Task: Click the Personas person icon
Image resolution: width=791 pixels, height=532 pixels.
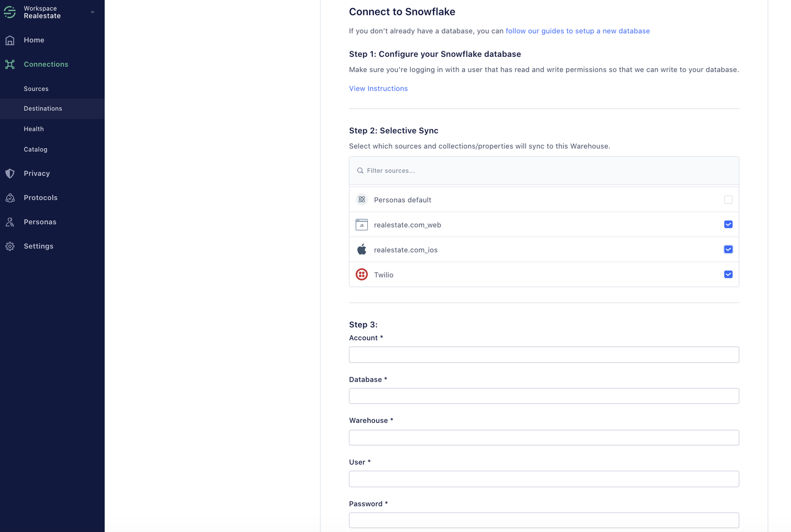Action: pos(10,222)
